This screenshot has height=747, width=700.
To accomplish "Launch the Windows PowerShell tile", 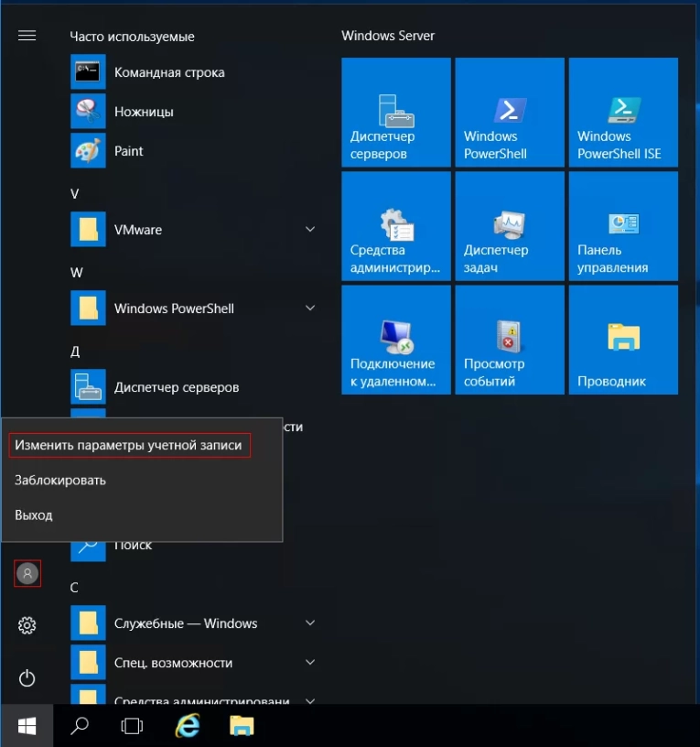I will click(x=510, y=112).
